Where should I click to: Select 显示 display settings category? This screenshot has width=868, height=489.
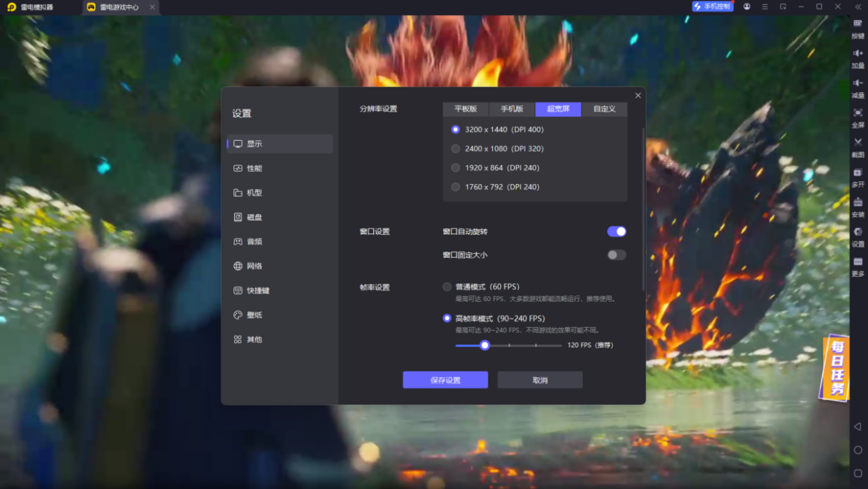(x=280, y=144)
